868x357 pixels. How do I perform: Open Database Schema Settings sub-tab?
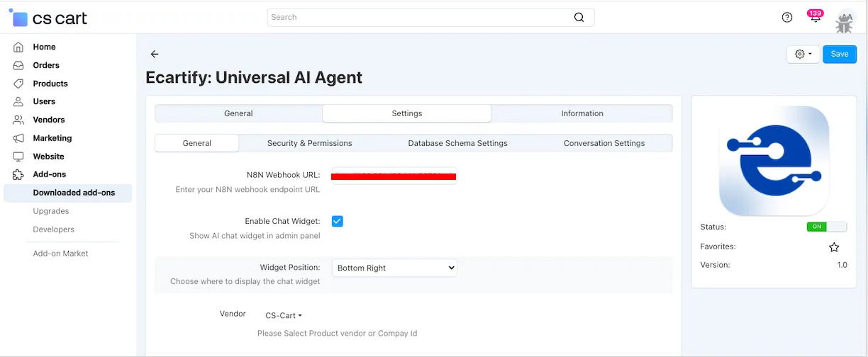pyautogui.click(x=458, y=143)
